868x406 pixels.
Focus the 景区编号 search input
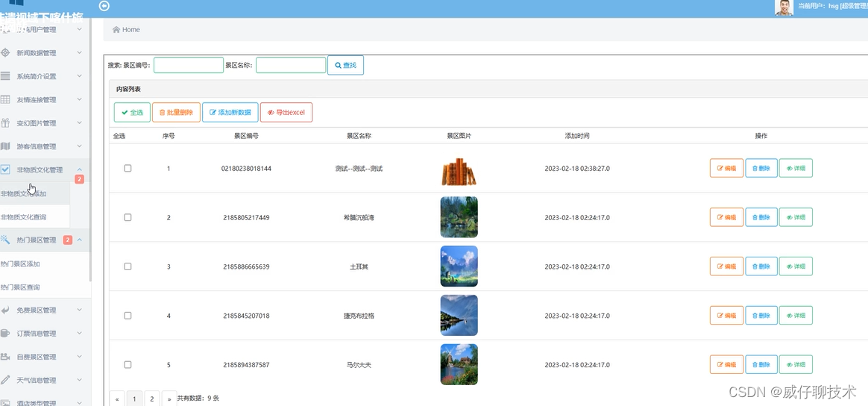[x=189, y=66]
